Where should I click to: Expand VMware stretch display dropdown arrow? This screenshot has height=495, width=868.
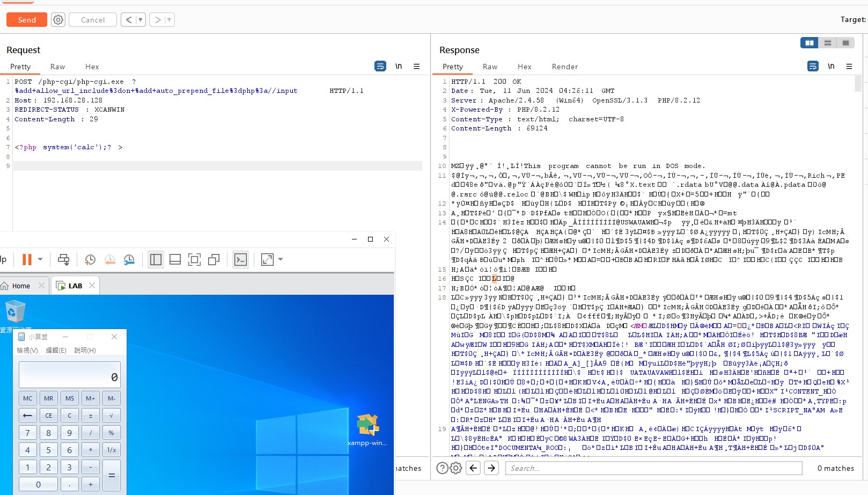click(x=281, y=260)
